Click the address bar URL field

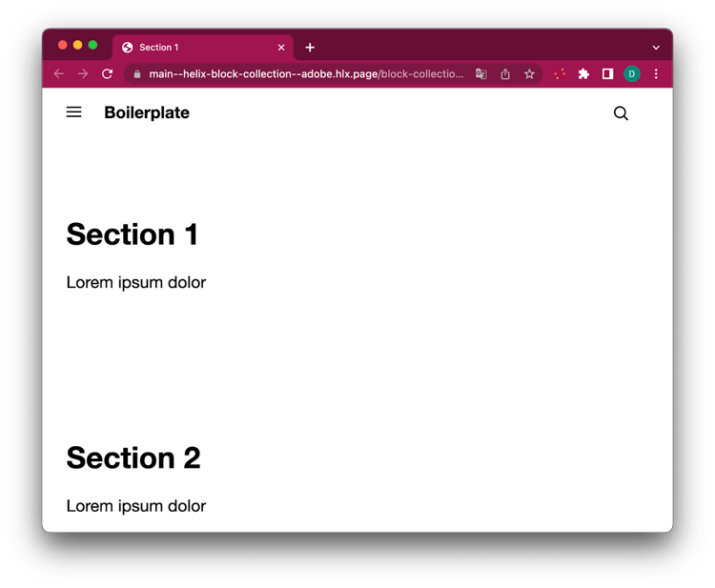(305, 73)
